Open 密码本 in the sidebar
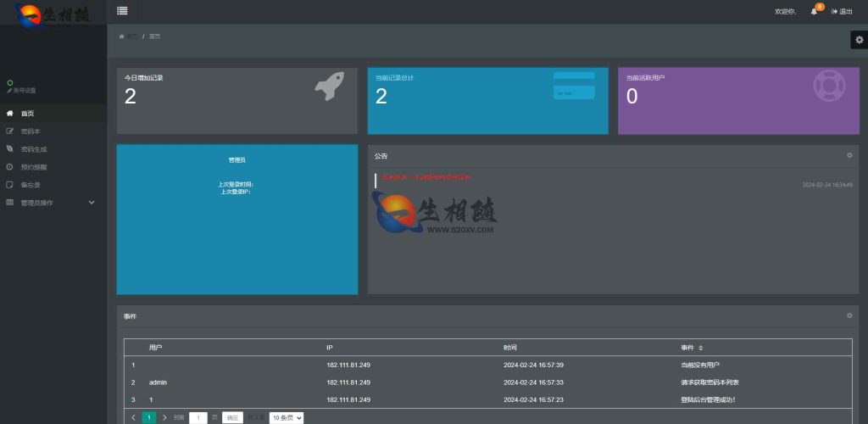The image size is (868, 424). point(31,131)
